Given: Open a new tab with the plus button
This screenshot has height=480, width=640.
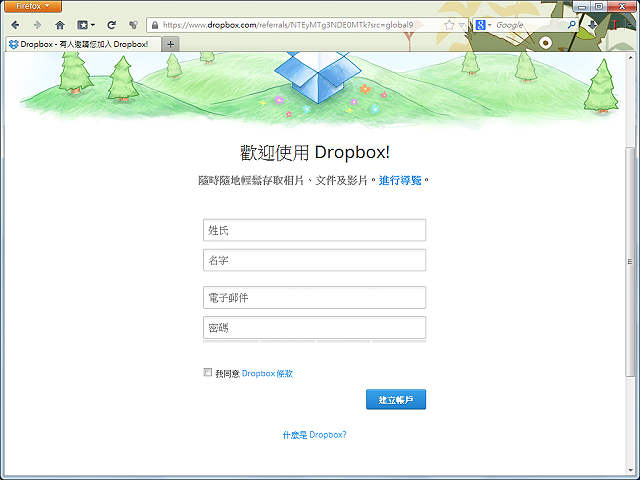Looking at the screenshot, I should coord(171,44).
